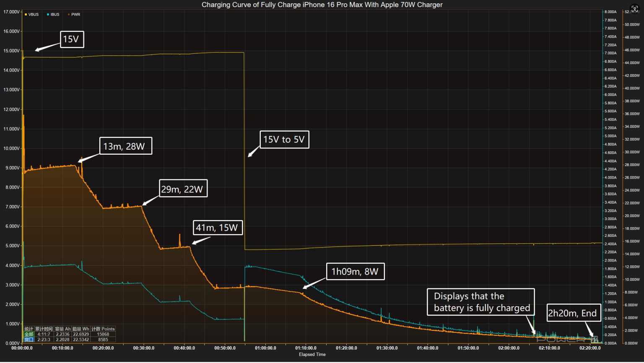Click the image search lens icon

pos(634,9)
